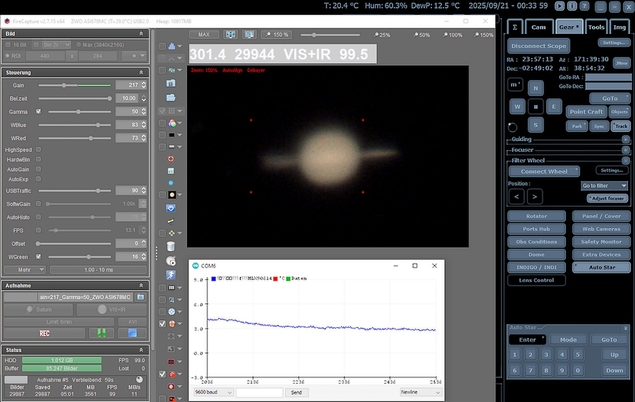Open the 9600 baud rate dropdown

point(211,393)
